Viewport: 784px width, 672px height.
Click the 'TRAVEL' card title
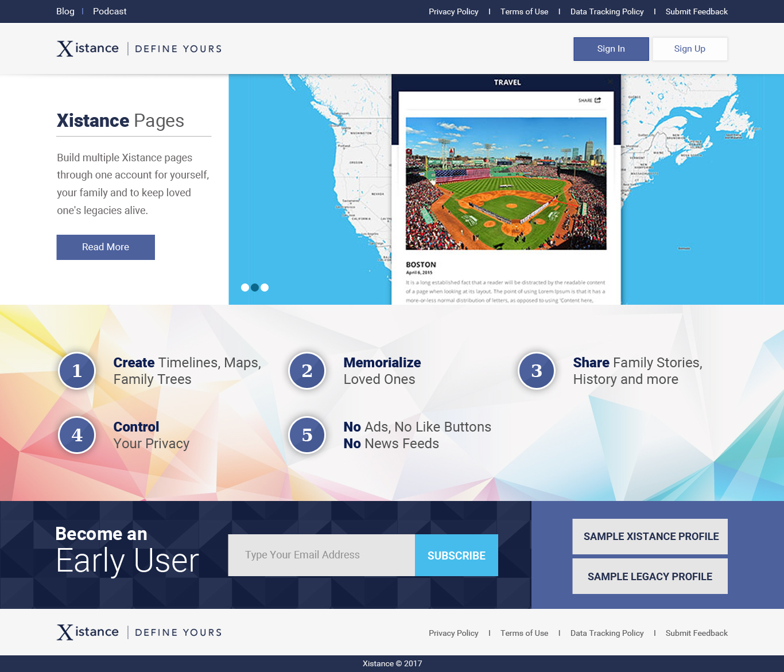(507, 83)
